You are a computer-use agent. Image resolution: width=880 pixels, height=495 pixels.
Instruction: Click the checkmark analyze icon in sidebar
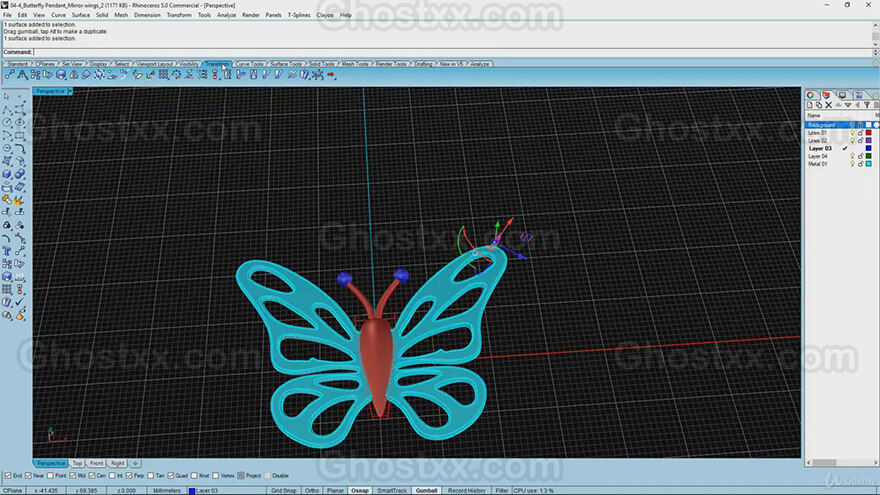(20, 302)
